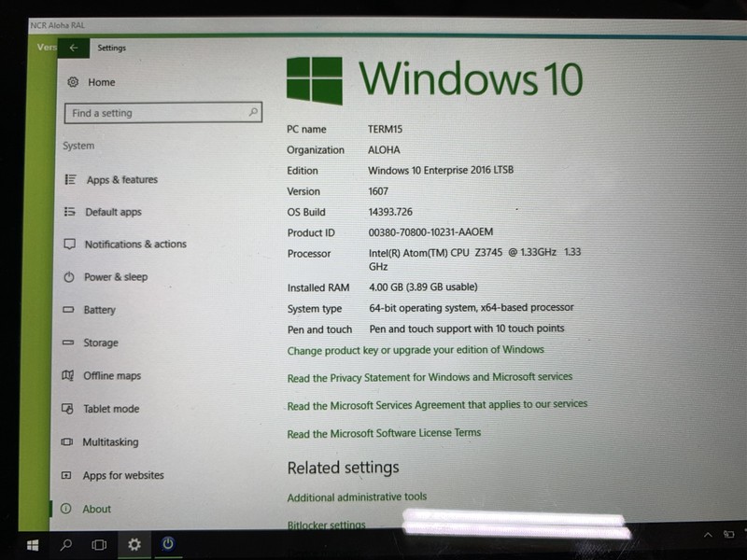Click the Apps for websites icon
Screen dimensions: 747x560
(66, 475)
